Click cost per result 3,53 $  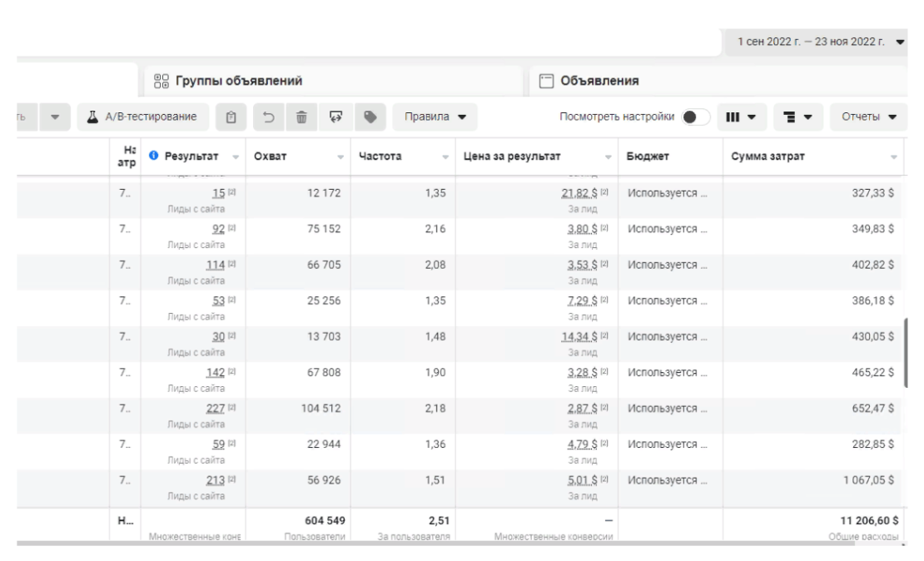582,266
